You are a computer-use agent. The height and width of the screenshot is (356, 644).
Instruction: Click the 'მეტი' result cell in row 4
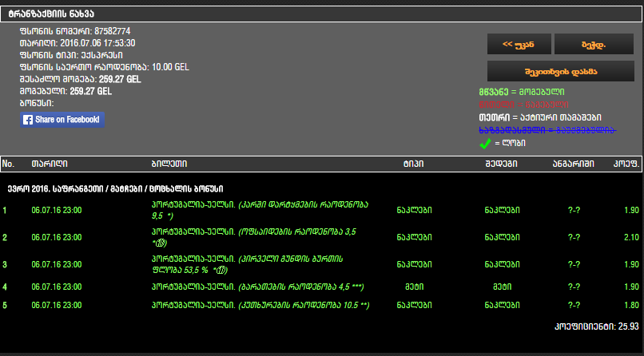pos(503,287)
